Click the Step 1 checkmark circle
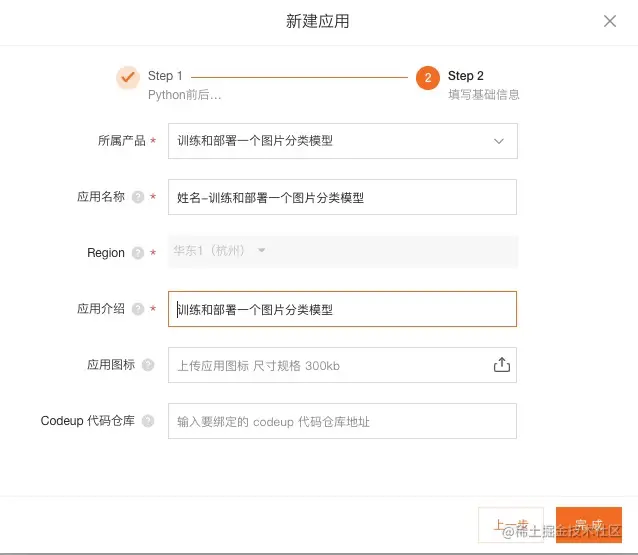The height and width of the screenshot is (555, 638). click(128, 77)
